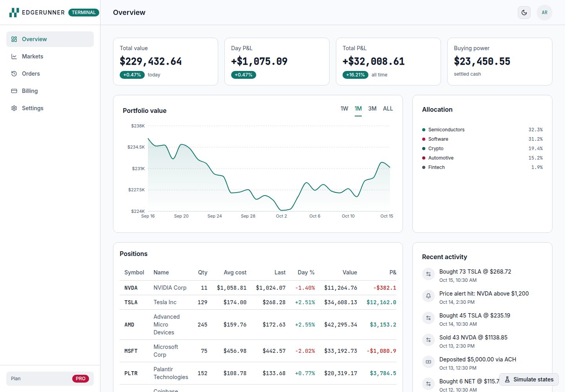Switch chart range to 1W
The height and width of the screenshot is (392, 565).
click(344, 109)
